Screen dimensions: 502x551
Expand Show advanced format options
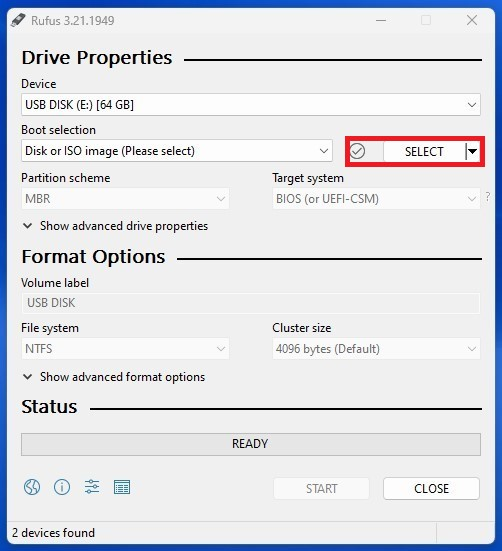click(114, 377)
